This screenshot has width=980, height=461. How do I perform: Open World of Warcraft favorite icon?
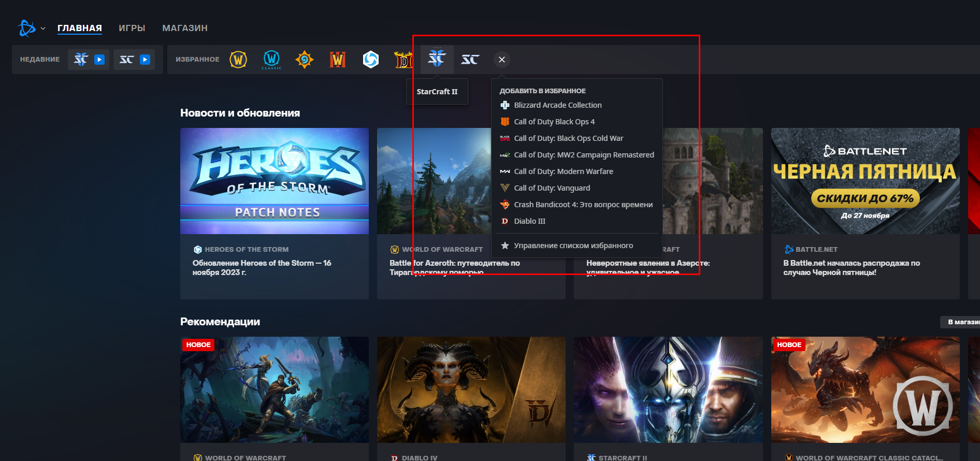pos(238,60)
